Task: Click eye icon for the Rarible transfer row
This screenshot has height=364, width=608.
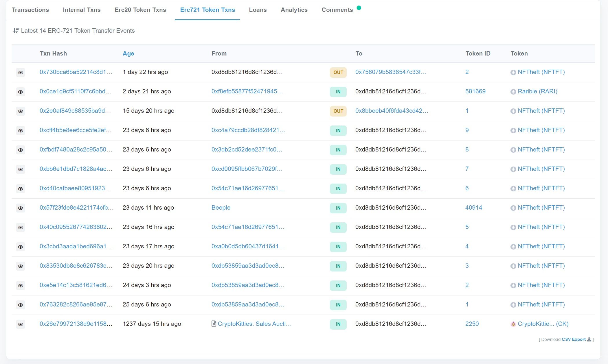Action: (21, 92)
